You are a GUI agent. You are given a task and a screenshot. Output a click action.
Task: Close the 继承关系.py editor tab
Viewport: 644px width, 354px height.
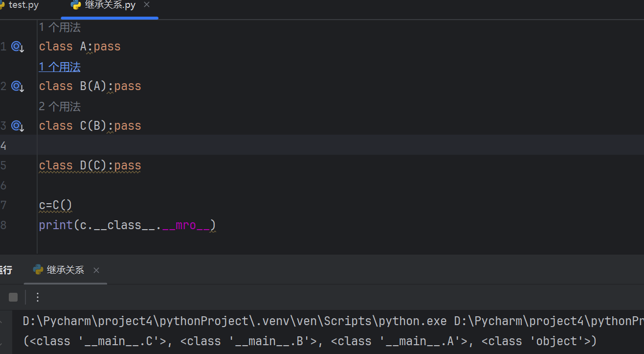pyautogui.click(x=147, y=5)
